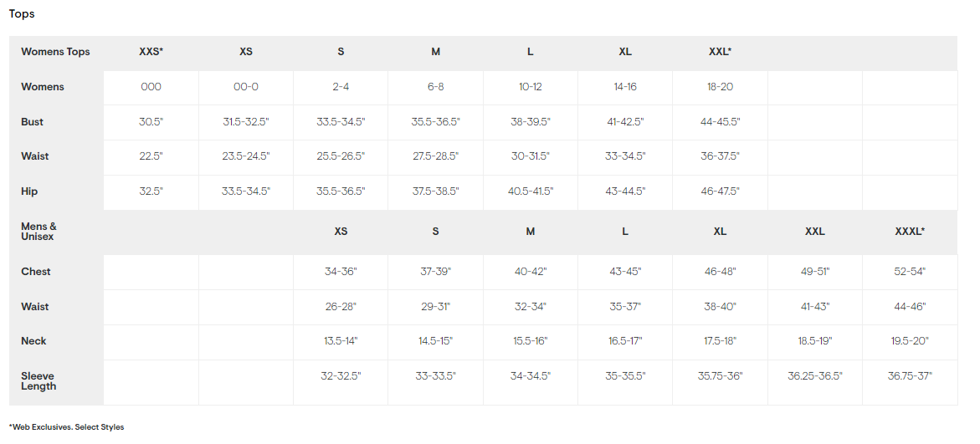Select the XXS* womens size column header
The image size is (980, 444).
(x=151, y=52)
